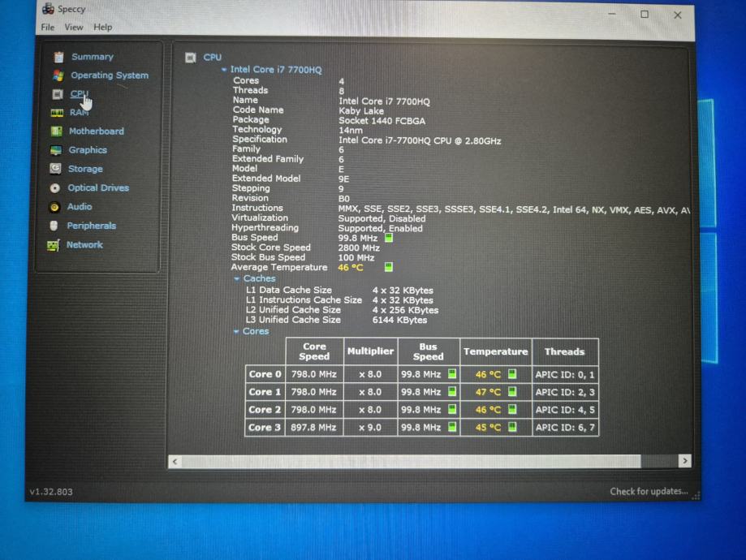Click the Graphics monitor icon

pyautogui.click(x=56, y=150)
